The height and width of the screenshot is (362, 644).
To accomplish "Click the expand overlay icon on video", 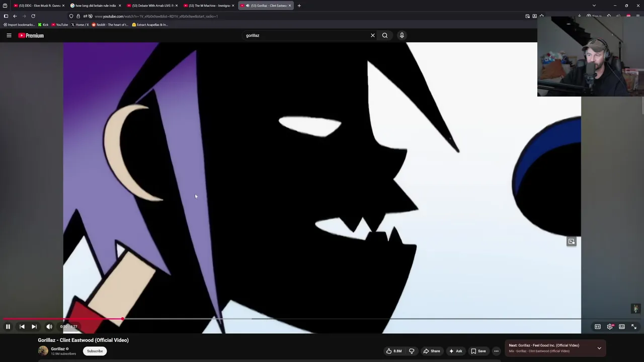I will tap(572, 241).
